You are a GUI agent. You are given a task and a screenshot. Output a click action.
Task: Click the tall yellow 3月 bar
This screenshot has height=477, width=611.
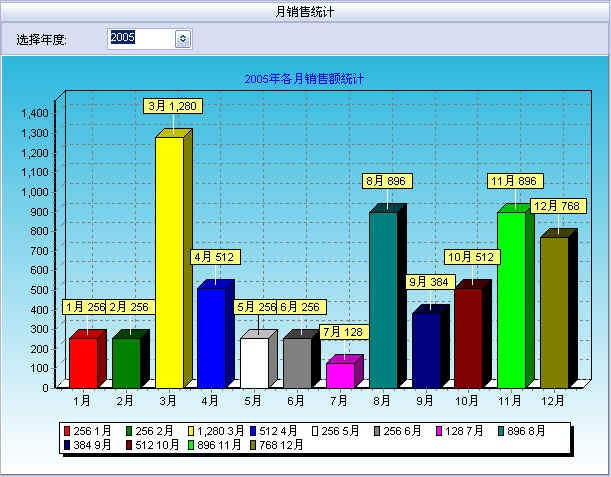(x=168, y=262)
